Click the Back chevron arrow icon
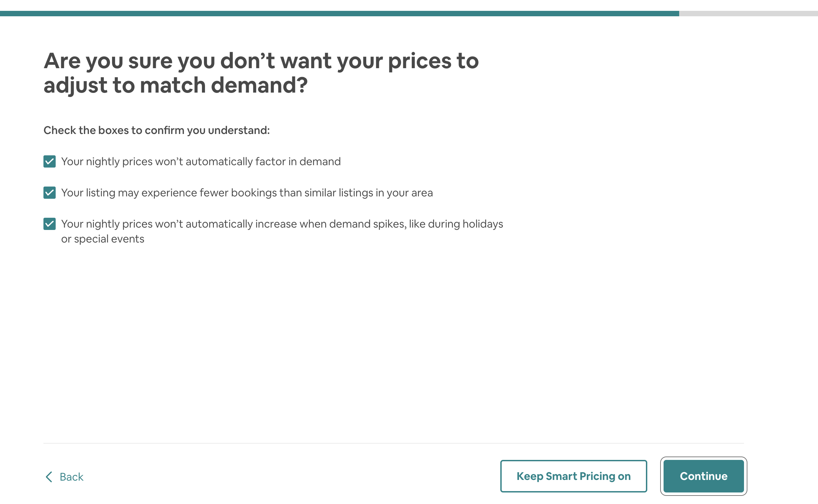The image size is (818, 504). [49, 477]
